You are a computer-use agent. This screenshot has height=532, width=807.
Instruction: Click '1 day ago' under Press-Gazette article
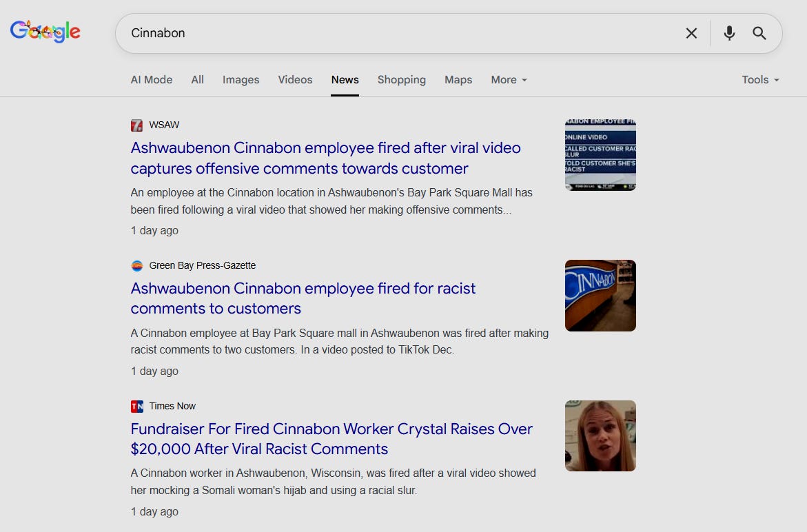coord(154,371)
